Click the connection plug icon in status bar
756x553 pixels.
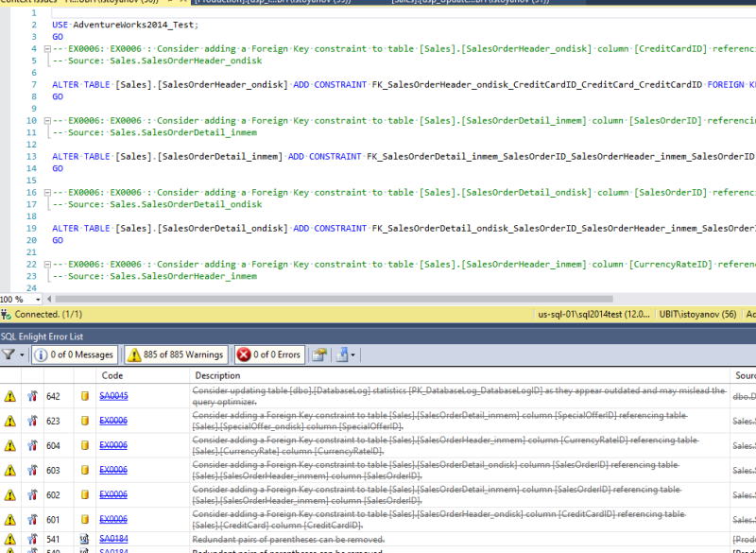(x=6, y=315)
